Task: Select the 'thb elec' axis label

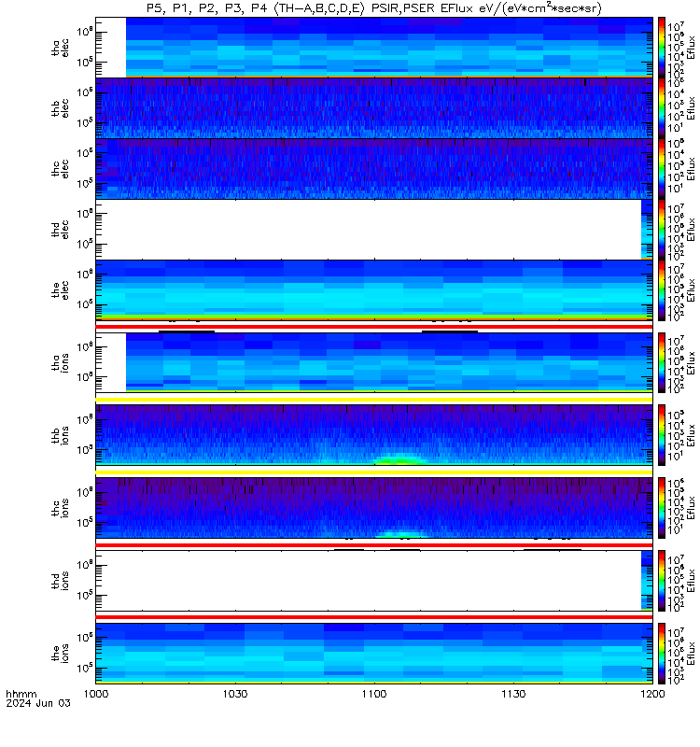Action: pyautogui.click(x=60, y=108)
